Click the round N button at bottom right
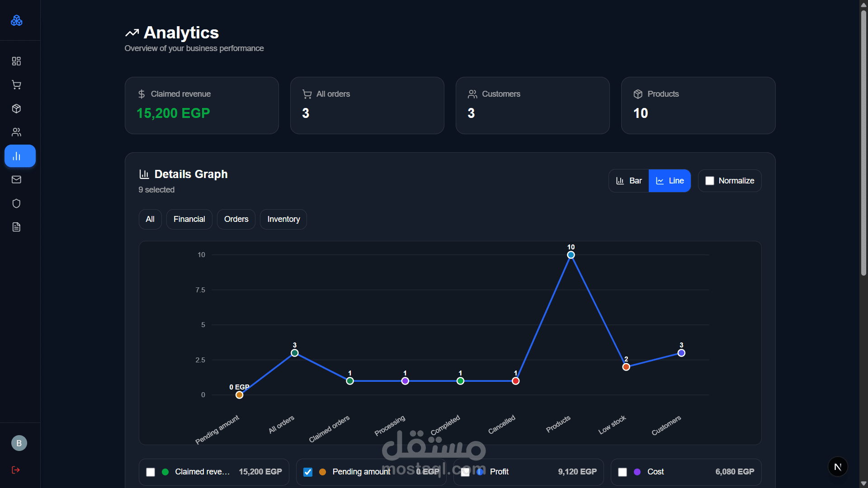Image resolution: width=868 pixels, height=488 pixels. tap(838, 467)
